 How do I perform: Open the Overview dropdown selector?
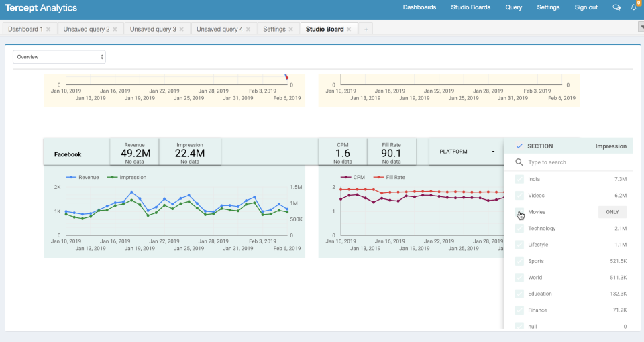coord(59,57)
